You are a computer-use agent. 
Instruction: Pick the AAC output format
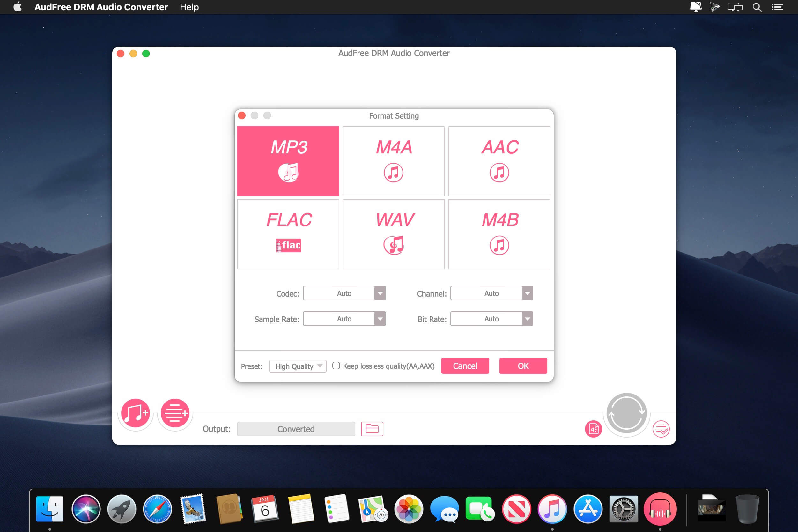[499, 161]
